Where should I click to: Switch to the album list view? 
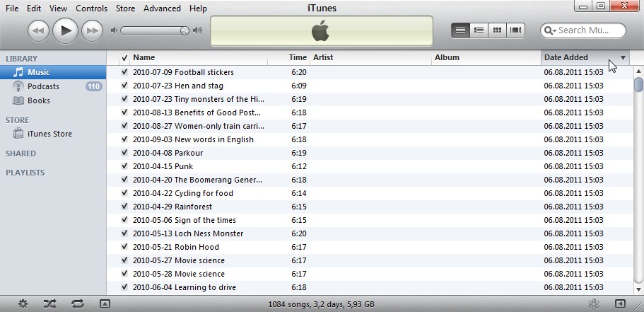[479, 30]
